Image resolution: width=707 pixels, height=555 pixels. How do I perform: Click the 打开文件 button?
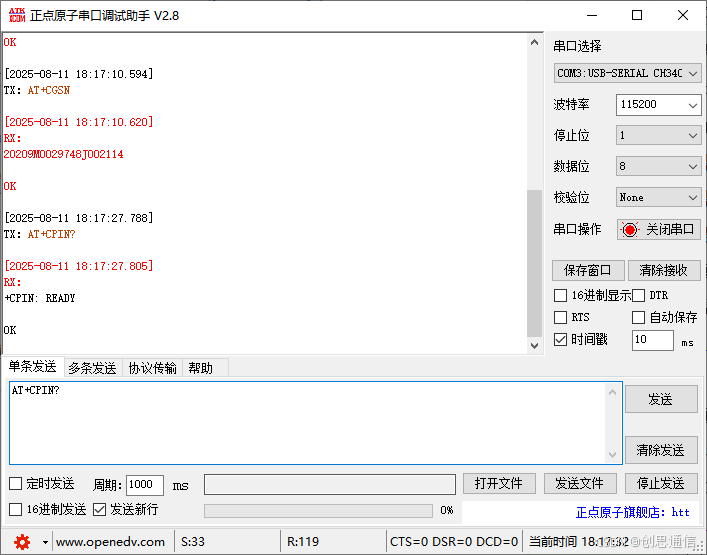[499, 484]
